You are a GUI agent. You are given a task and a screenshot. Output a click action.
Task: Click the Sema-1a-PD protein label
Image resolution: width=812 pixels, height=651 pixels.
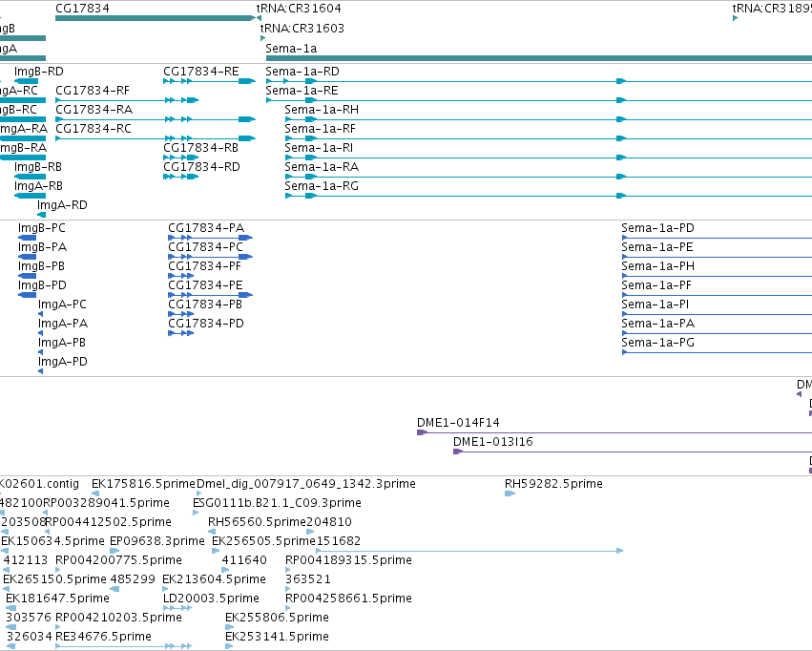point(657,228)
